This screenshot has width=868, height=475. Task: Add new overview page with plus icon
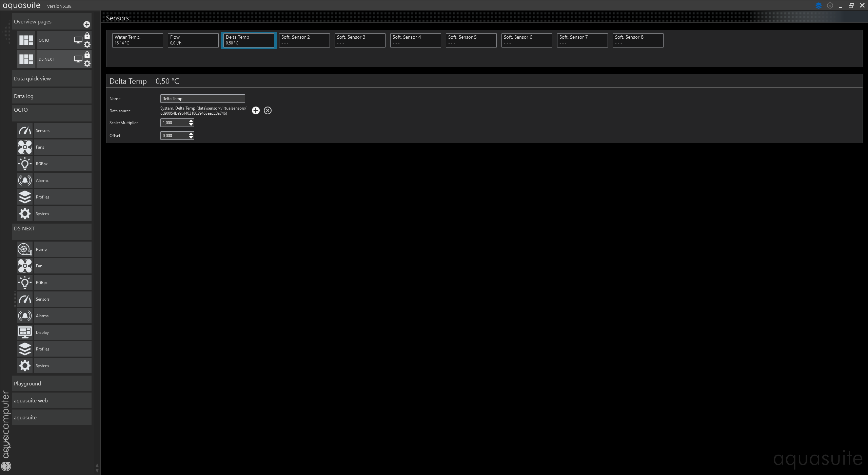click(87, 24)
